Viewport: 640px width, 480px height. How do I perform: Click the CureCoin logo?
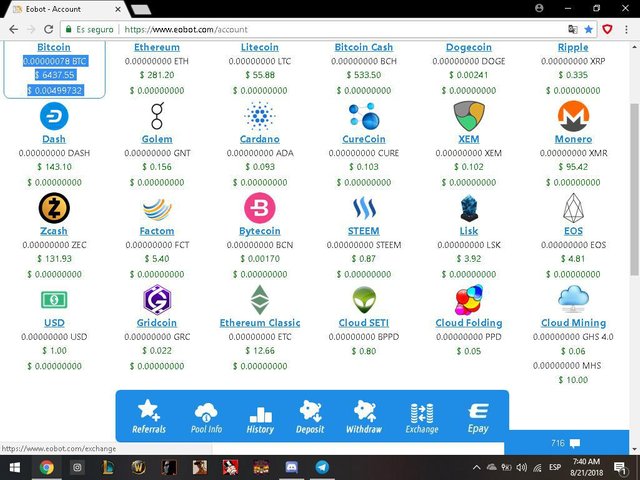pyautogui.click(x=364, y=116)
